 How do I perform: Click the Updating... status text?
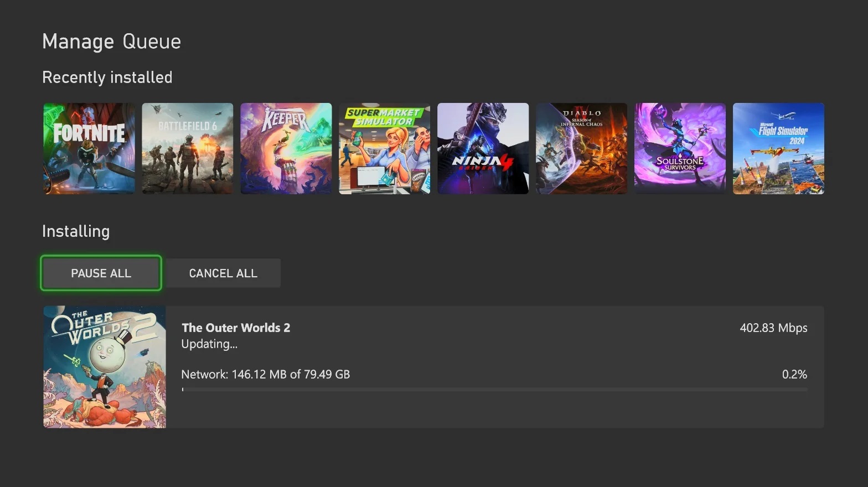pyautogui.click(x=209, y=344)
